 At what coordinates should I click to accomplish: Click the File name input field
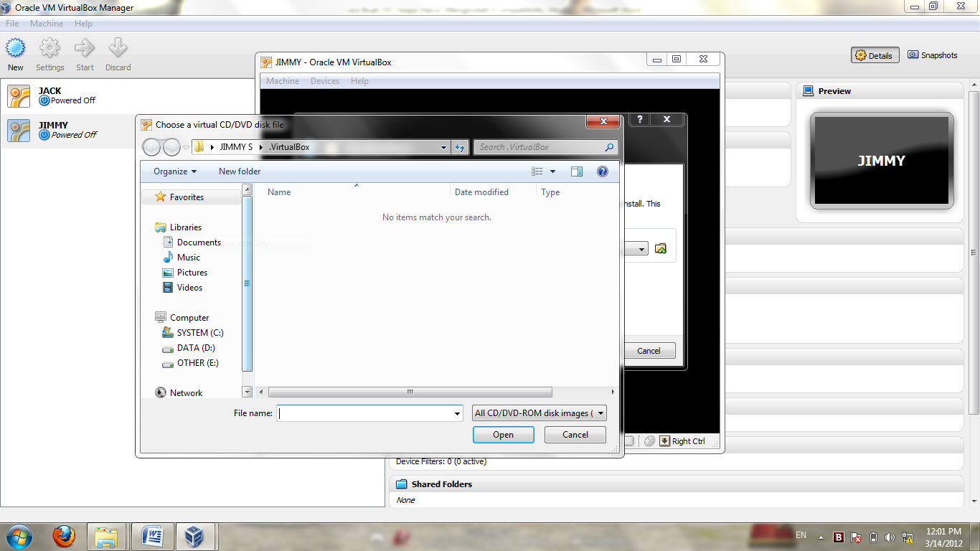(x=364, y=413)
